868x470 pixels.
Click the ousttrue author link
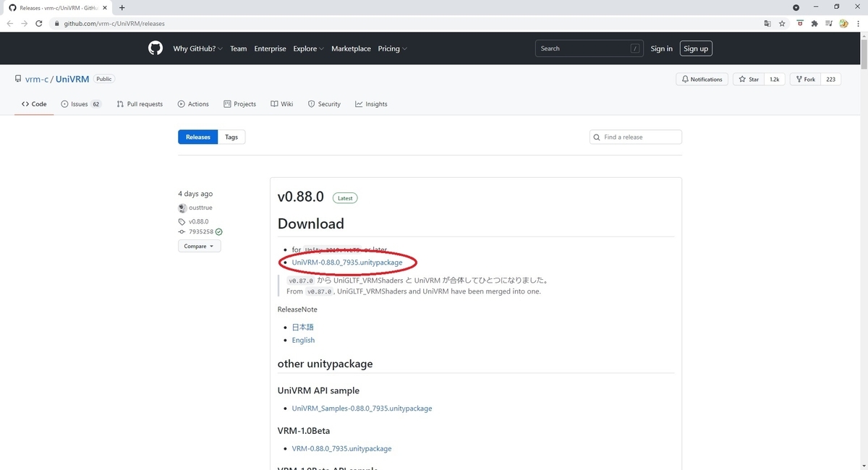tap(200, 208)
